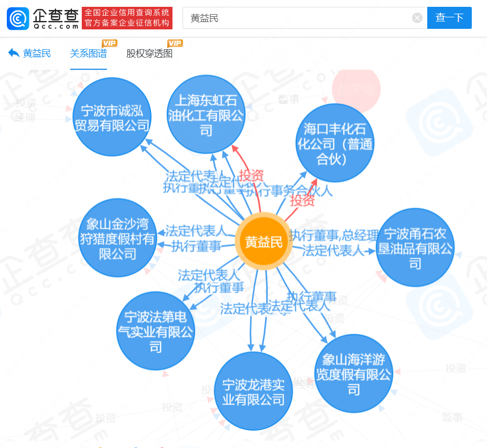Select the 海口丰化石化公司 node
The width and height of the screenshot is (487, 448).
334,143
